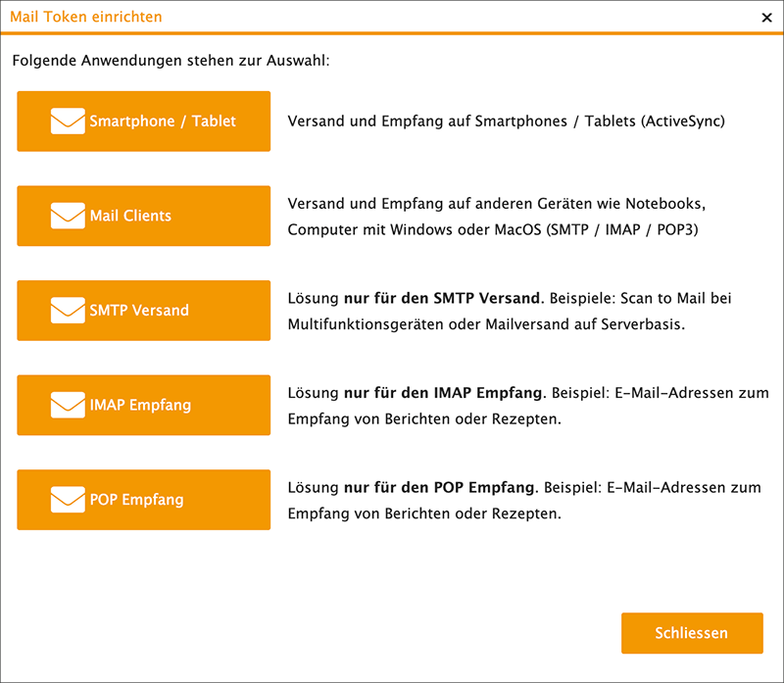784x683 pixels.
Task: Click the envelope icon on POP Empfang
Action: (x=68, y=500)
